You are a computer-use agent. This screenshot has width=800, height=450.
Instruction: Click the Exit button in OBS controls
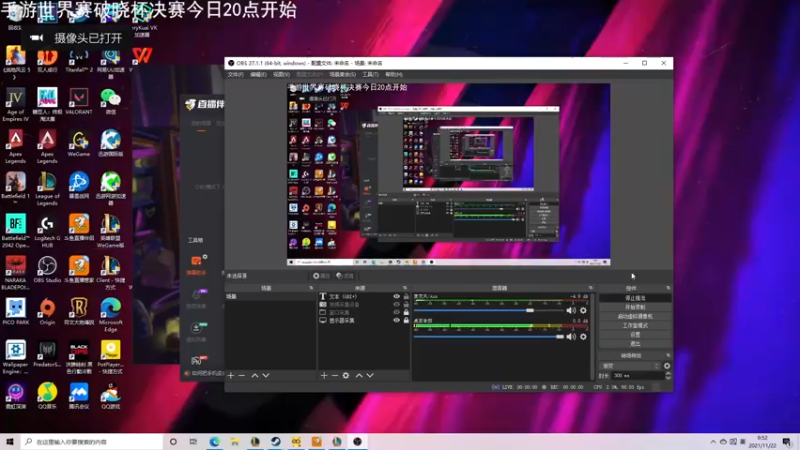pyautogui.click(x=635, y=344)
